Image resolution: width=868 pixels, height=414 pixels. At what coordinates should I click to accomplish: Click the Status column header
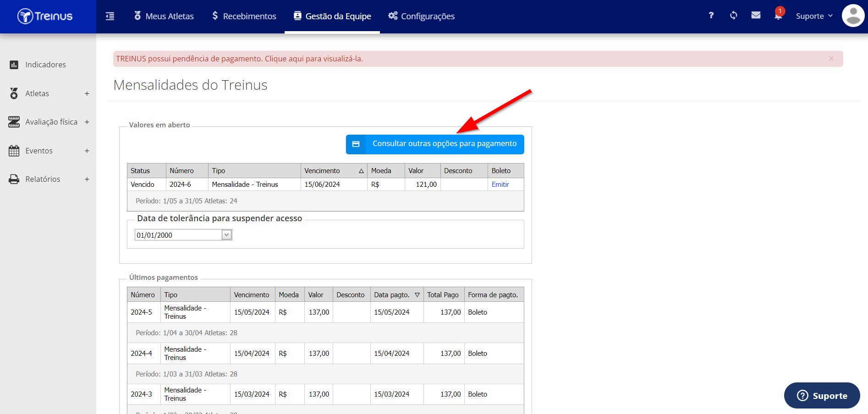pyautogui.click(x=147, y=171)
